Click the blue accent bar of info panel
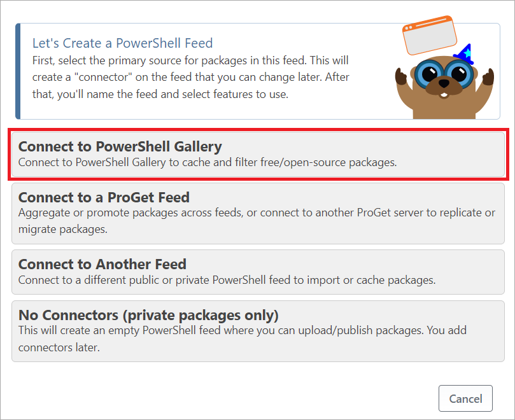Screen dimensions: 515x420 (18, 71)
